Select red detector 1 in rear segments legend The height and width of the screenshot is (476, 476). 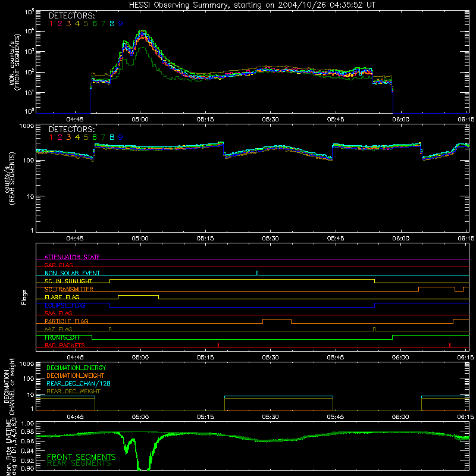(x=51, y=137)
